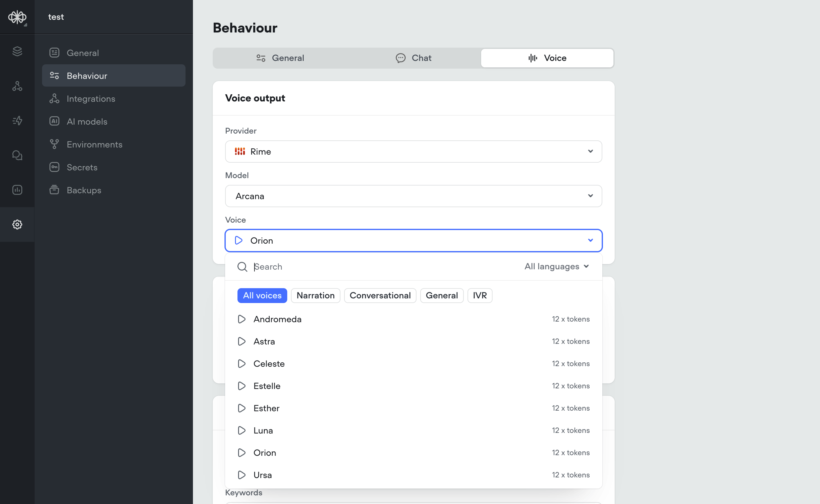The height and width of the screenshot is (504, 820).
Task: Play the selected Orion voice in the Voice field
Action: pos(238,240)
